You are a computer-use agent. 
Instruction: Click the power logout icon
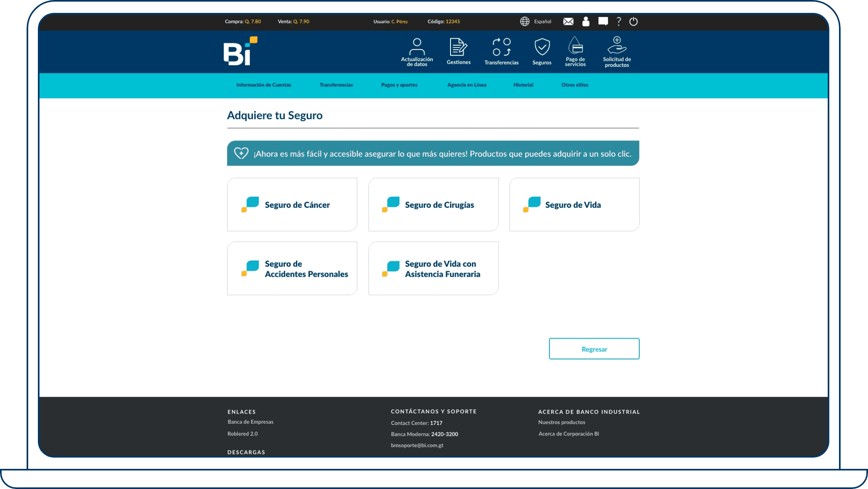pos(633,21)
